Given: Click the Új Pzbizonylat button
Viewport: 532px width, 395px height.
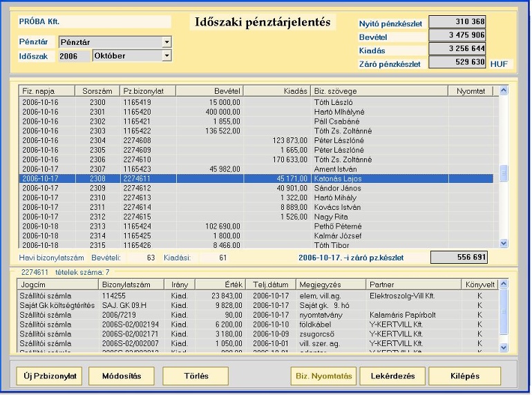Looking at the screenshot, I should tap(50, 376).
